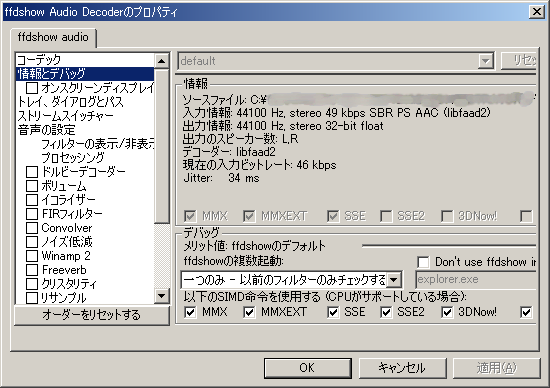
Task: Enable FIRフィルター checkbox
Action: coord(32,214)
